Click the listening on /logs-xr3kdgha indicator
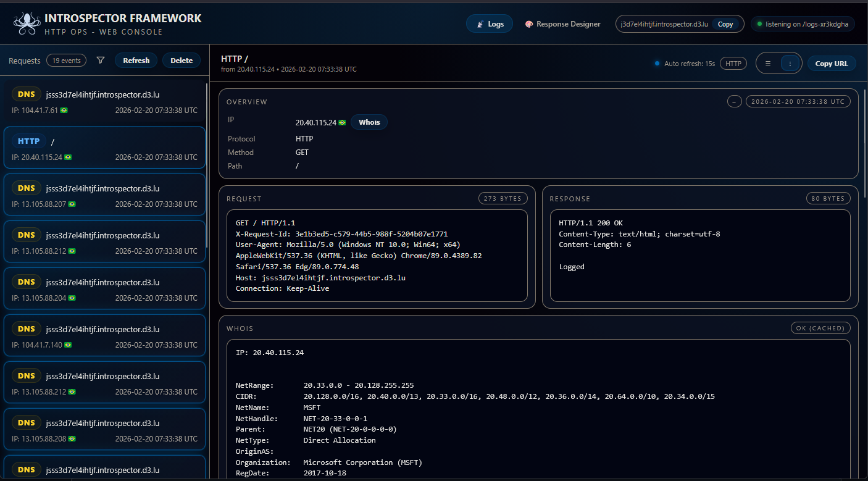Screen dimensions: 868x481 [803, 24]
